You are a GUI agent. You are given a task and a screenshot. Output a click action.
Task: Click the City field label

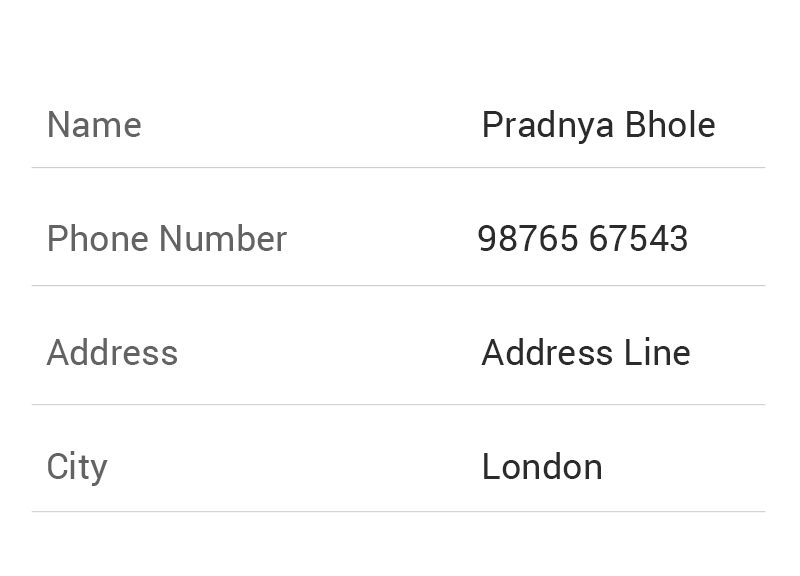pyautogui.click(x=77, y=467)
